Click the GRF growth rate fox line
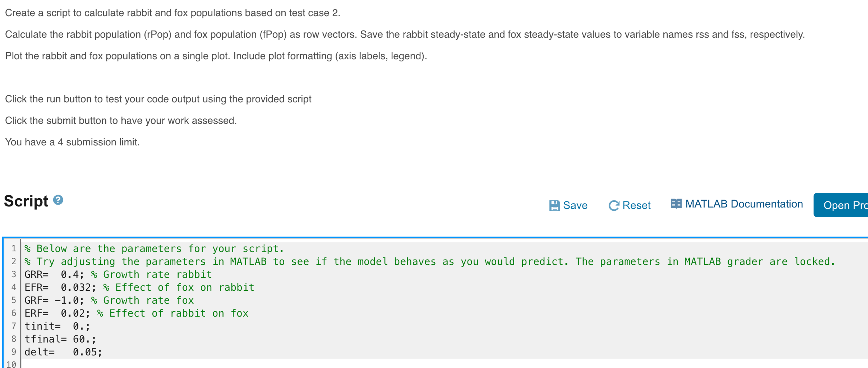 67,300
